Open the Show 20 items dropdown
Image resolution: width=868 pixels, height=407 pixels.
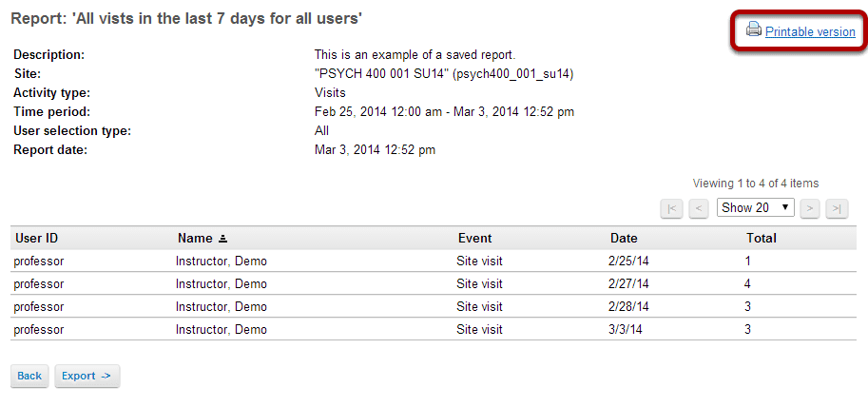pyautogui.click(x=755, y=207)
